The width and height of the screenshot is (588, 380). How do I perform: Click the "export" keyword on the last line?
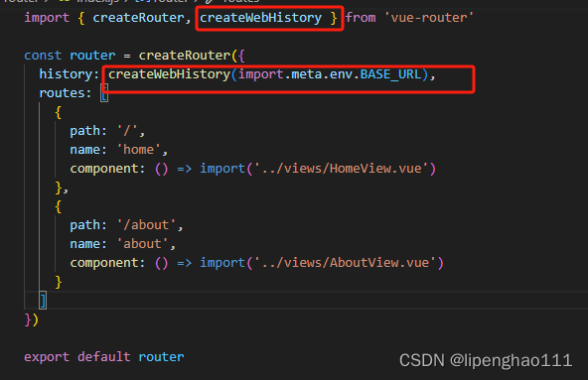click(x=47, y=357)
